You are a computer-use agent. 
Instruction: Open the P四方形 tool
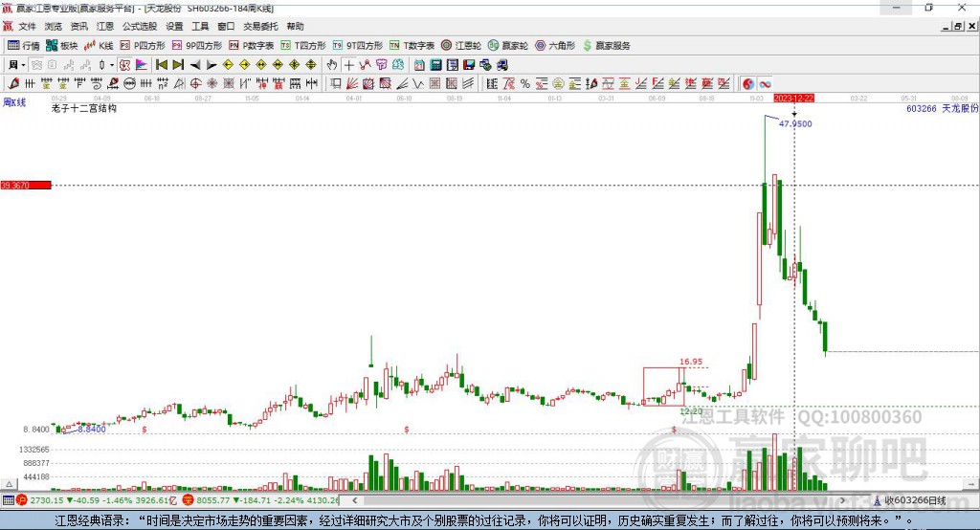tap(143, 46)
